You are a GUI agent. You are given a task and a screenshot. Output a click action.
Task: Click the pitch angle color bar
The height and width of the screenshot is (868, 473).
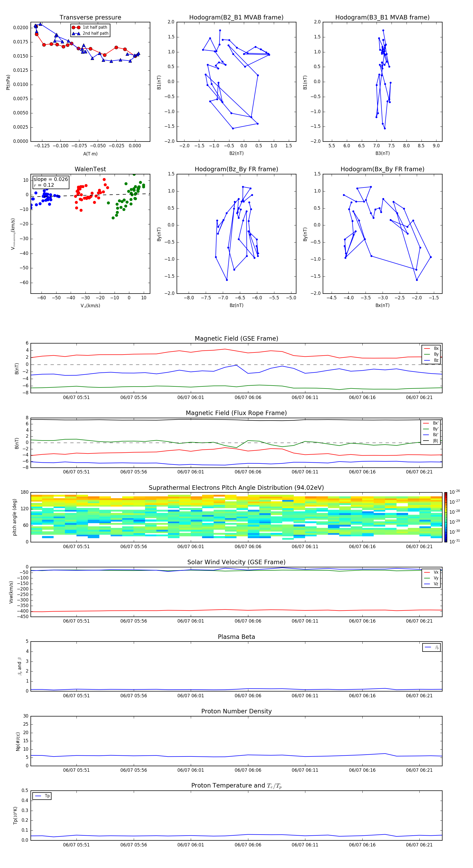coord(446,517)
